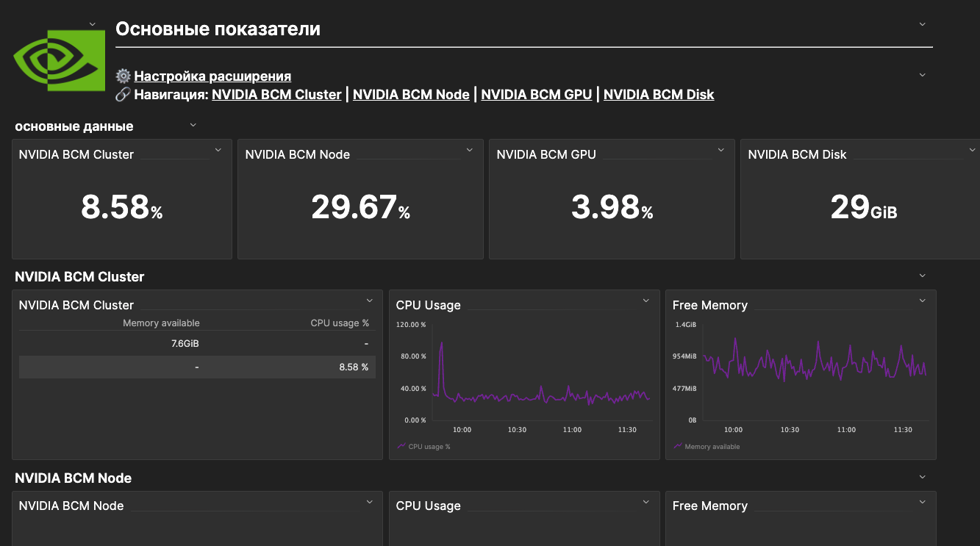Expand the основные данные section chevron
Screen dimensions: 980x546
[193, 125]
